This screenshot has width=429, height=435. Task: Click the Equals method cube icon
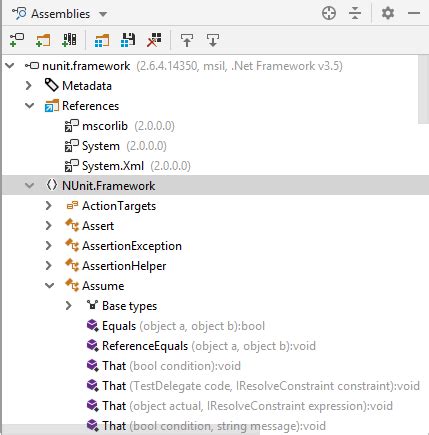tap(92, 326)
